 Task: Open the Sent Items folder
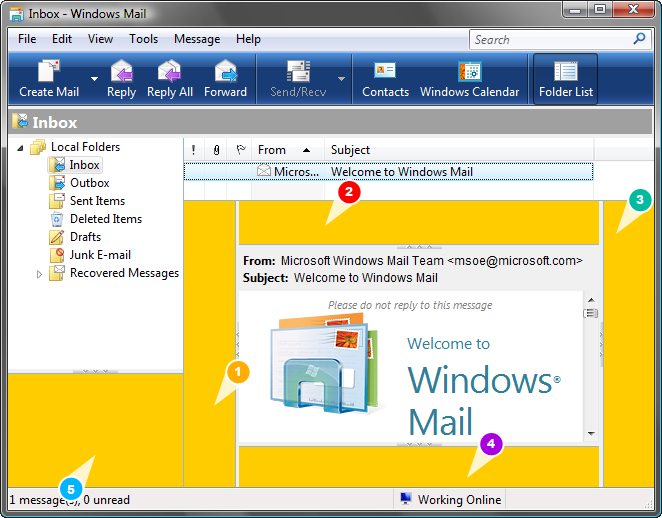click(97, 201)
